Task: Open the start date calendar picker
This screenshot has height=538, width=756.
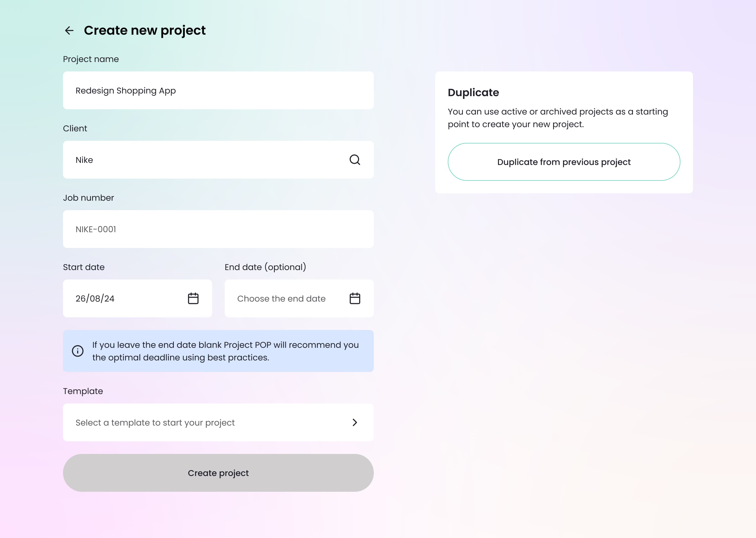Action: click(193, 298)
